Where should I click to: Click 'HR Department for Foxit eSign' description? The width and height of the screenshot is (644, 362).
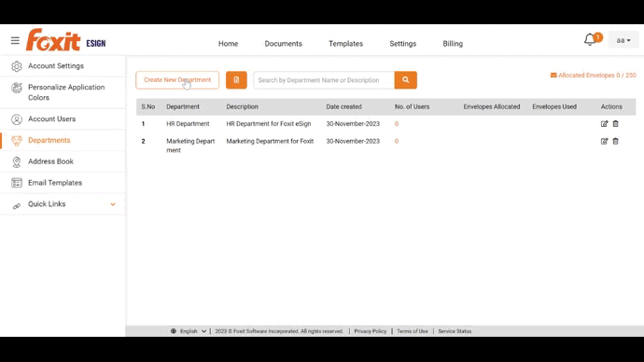click(x=269, y=124)
